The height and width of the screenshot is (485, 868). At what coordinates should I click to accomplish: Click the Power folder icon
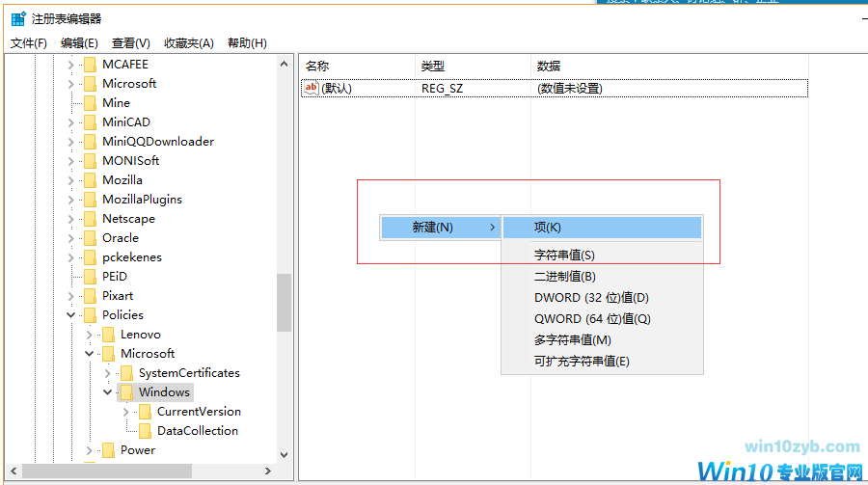pos(108,450)
